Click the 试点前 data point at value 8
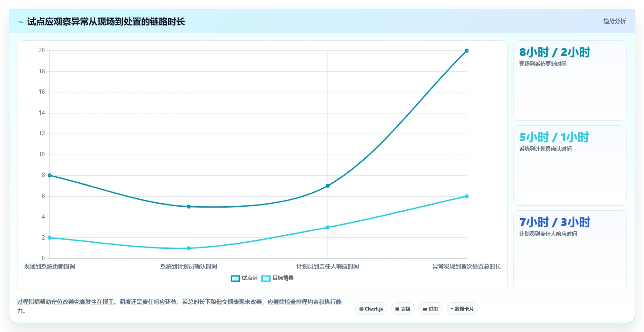The image size is (644, 332). 49,175
